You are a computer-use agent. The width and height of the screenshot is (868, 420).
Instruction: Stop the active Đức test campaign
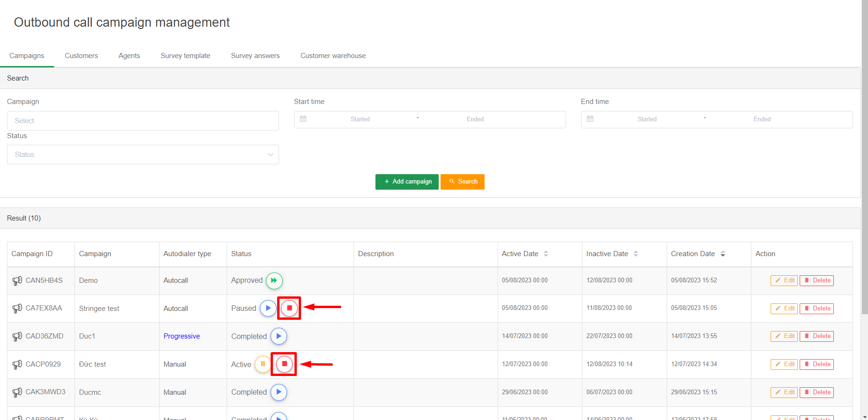[x=284, y=364]
